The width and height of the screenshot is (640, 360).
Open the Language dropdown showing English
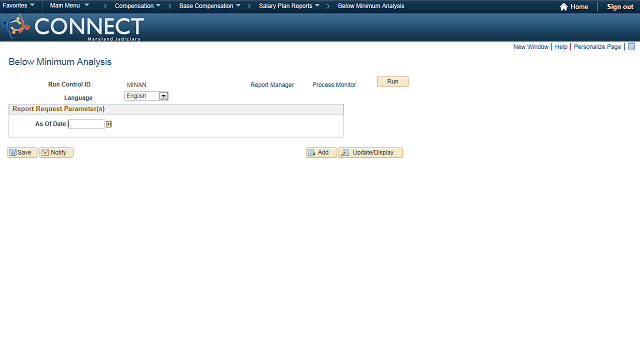pos(146,96)
